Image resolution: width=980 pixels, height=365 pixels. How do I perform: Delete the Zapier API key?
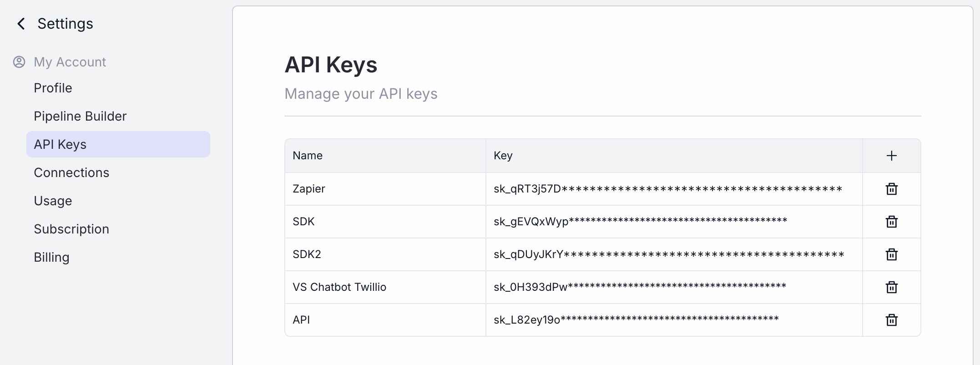pyautogui.click(x=892, y=189)
